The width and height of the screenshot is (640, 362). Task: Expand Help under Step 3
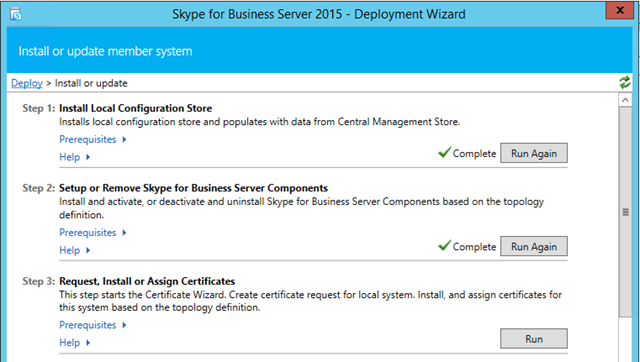[74, 343]
